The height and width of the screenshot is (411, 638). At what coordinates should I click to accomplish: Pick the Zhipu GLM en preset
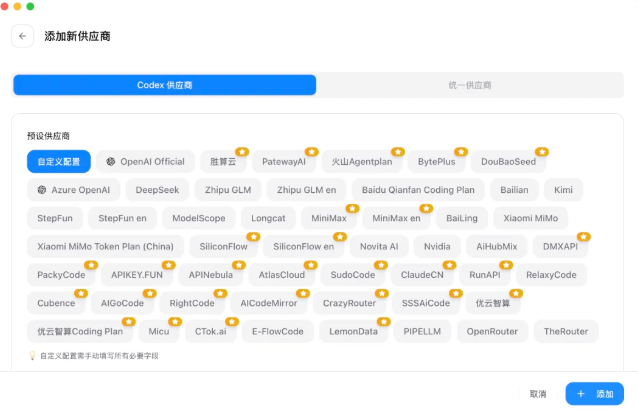(306, 190)
